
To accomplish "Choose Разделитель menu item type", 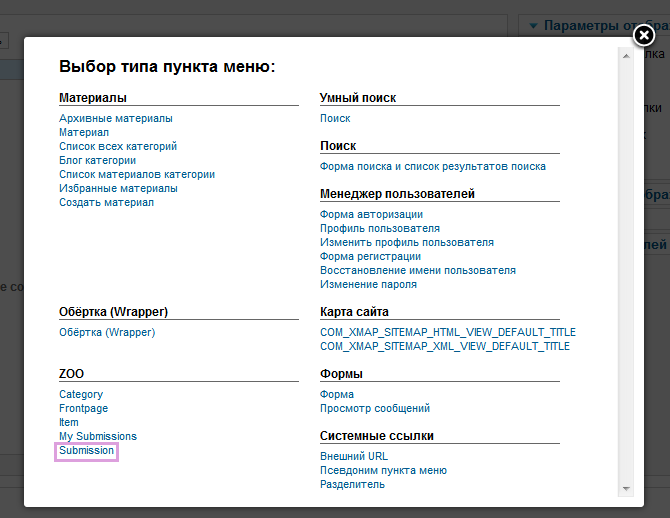I will pyautogui.click(x=352, y=484).
